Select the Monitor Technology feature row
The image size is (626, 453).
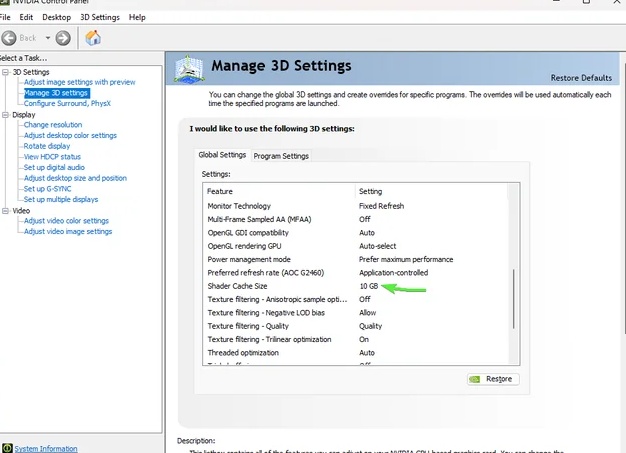point(355,206)
